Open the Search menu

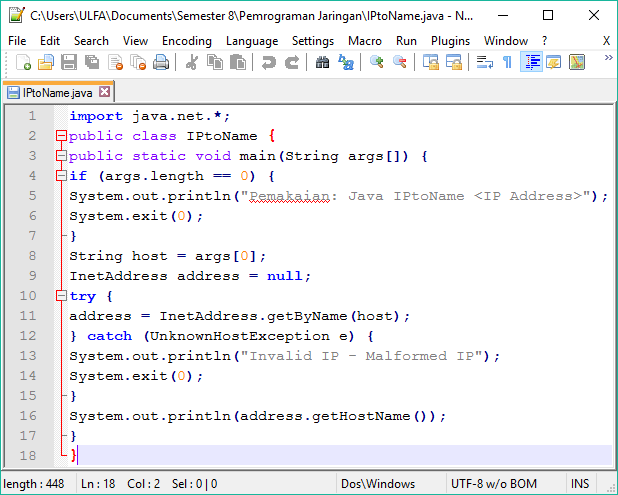91,41
